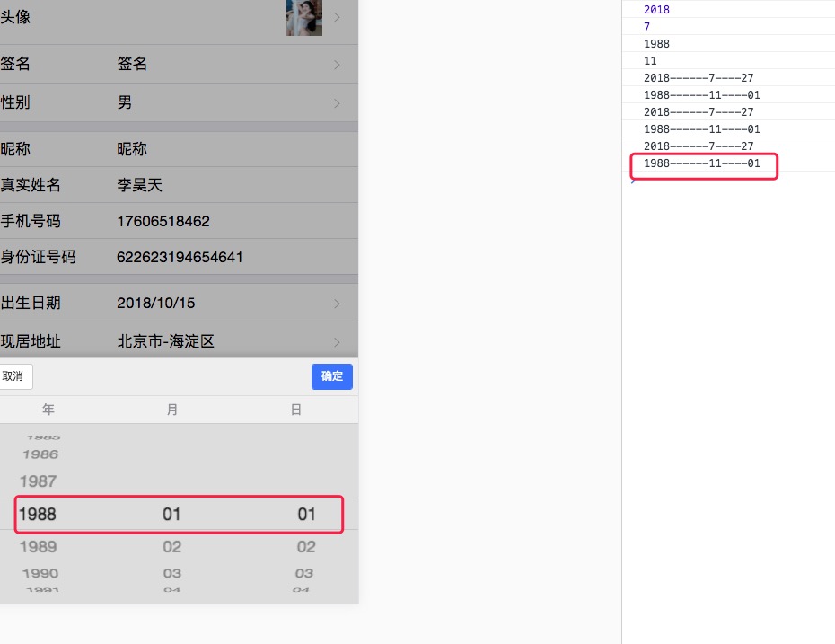This screenshot has width=835, height=644.
Task: Click the 昵称 field value
Action: tap(132, 149)
